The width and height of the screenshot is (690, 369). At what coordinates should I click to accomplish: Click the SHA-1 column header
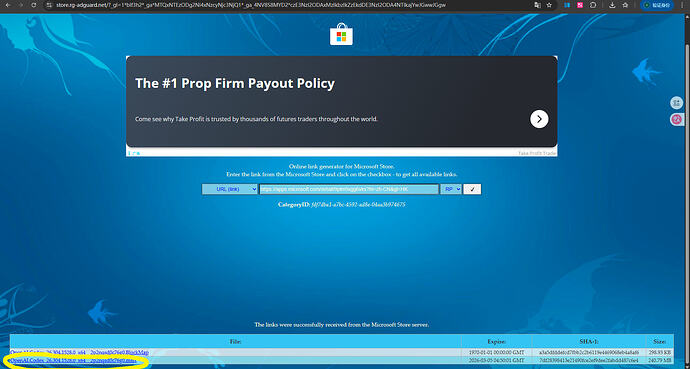tap(588, 341)
